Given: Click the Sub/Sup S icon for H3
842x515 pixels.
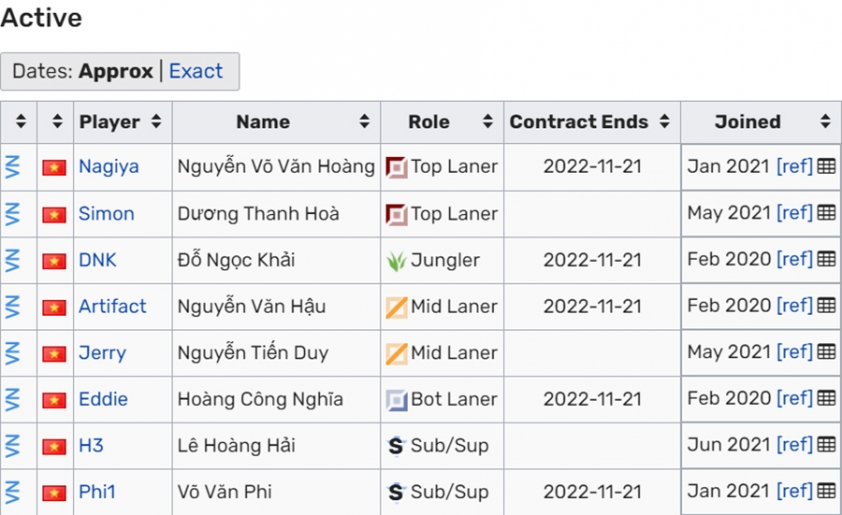Looking at the screenshot, I should pyautogui.click(x=396, y=446).
